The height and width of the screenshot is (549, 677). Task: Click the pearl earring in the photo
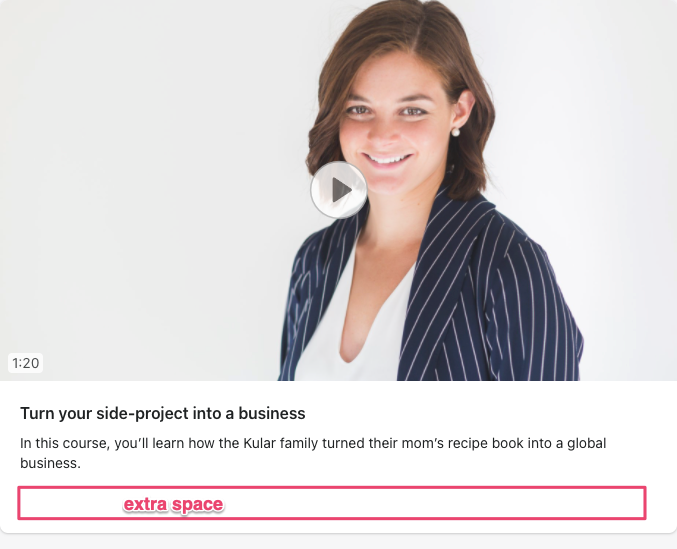pos(455,132)
